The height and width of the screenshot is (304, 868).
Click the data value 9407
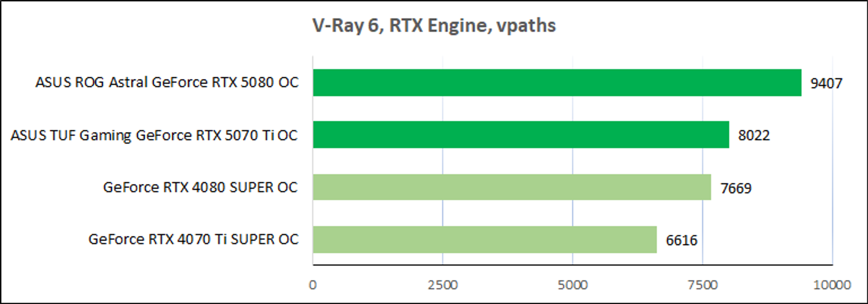[826, 84]
